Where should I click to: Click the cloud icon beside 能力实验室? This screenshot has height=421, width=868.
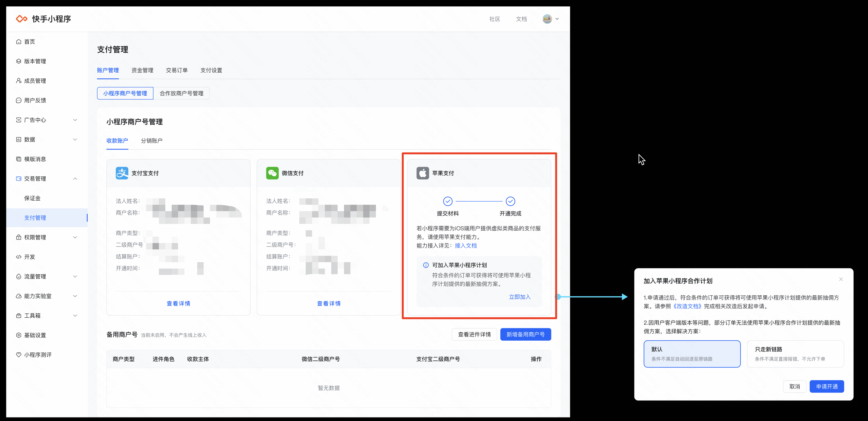pyautogui.click(x=19, y=296)
